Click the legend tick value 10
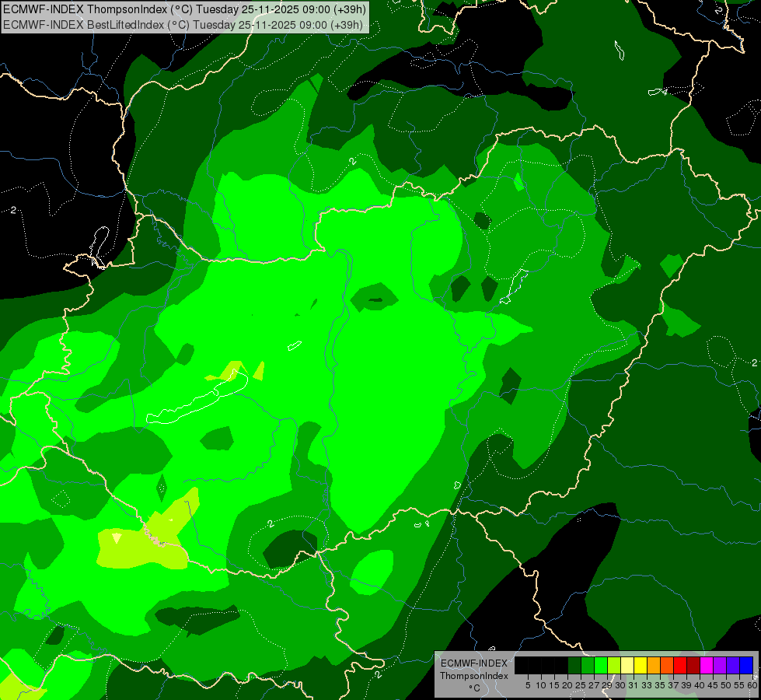Screen dimensions: 761x700 pos(541,685)
